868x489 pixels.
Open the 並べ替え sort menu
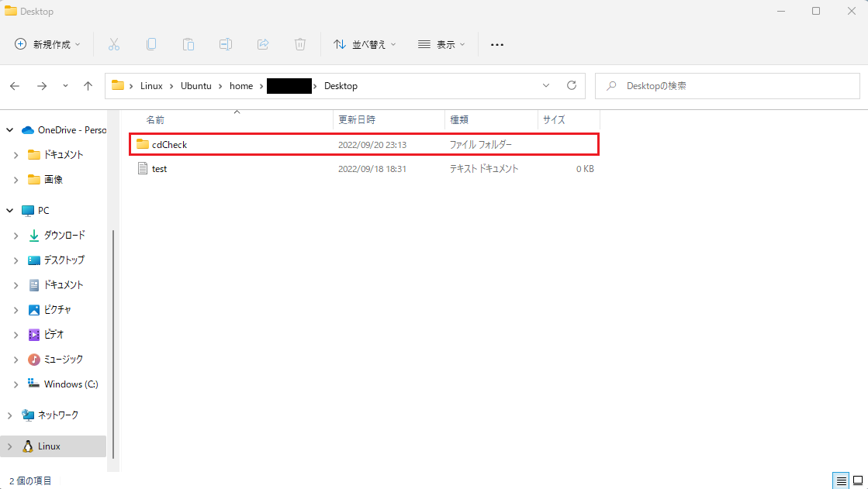click(x=365, y=44)
